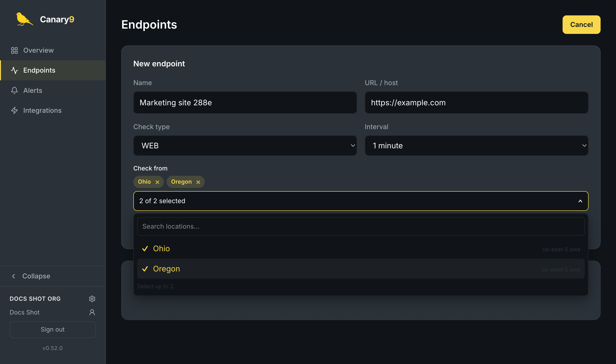
Task: Focus the Name input field
Action: click(x=245, y=102)
